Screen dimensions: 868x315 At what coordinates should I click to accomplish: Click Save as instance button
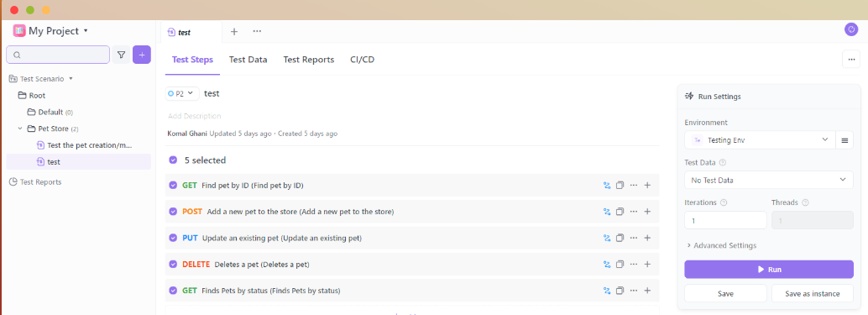[812, 293]
